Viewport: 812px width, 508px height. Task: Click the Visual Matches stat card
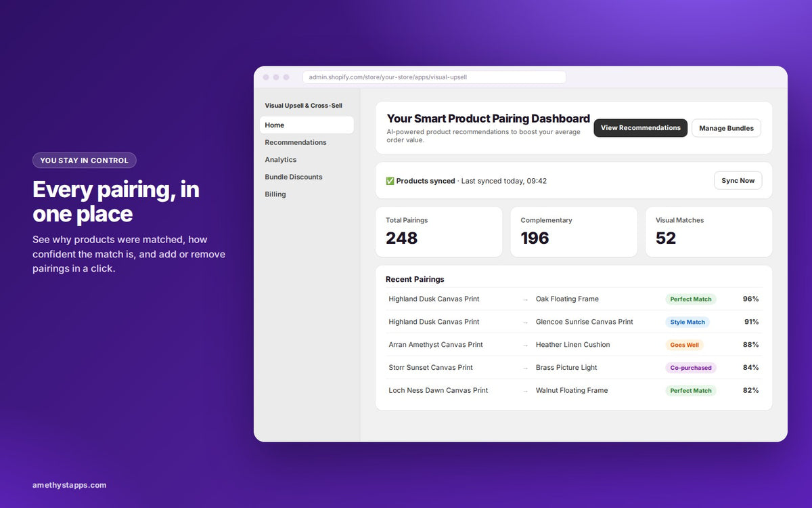pyautogui.click(x=708, y=232)
